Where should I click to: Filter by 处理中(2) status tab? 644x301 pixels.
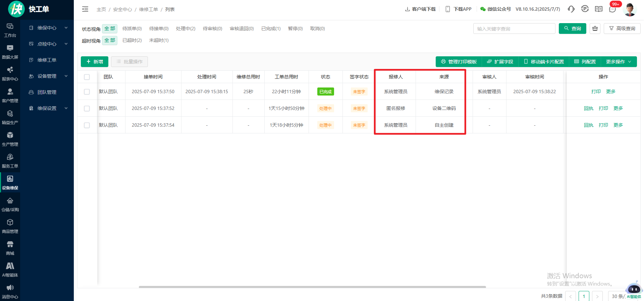click(x=185, y=29)
